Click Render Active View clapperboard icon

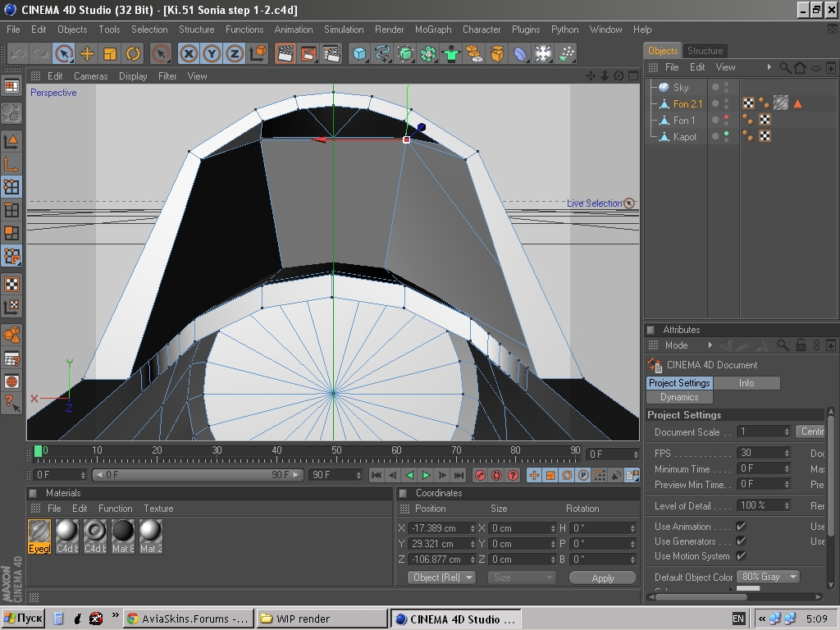click(x=285, y=54)
